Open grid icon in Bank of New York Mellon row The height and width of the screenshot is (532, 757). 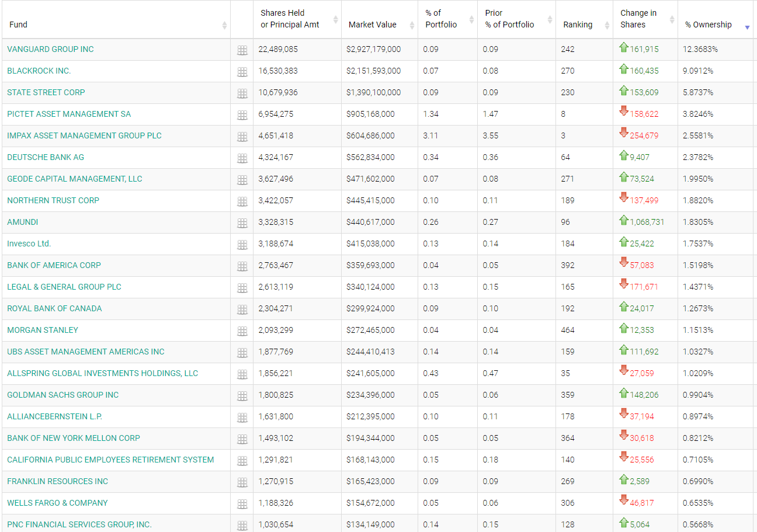click(242, 439)
